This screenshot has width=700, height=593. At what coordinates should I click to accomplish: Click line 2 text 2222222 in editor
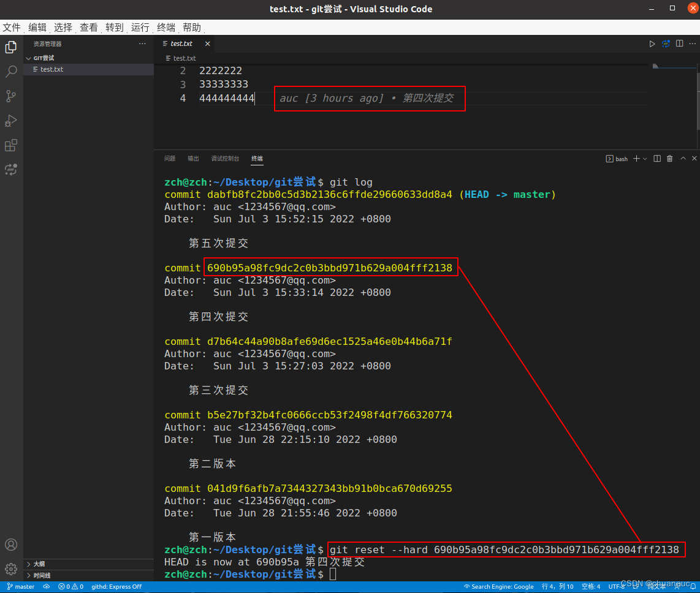click(x=221, y=71)
